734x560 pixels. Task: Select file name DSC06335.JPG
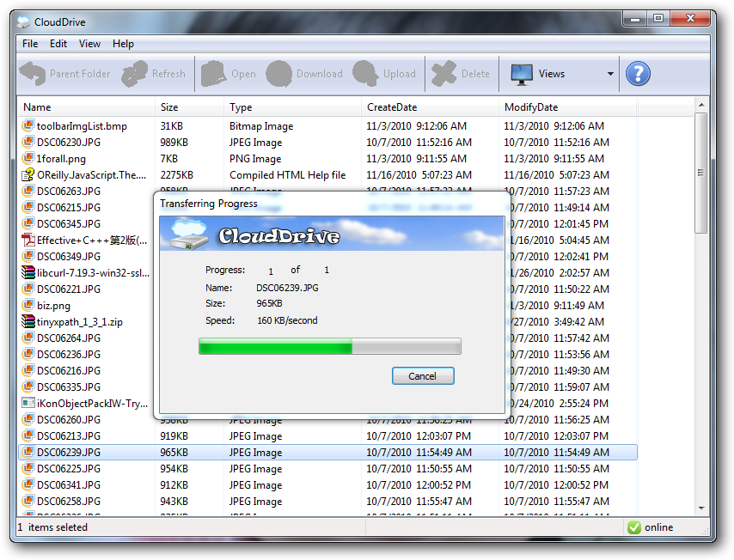[x=69, y=387]
